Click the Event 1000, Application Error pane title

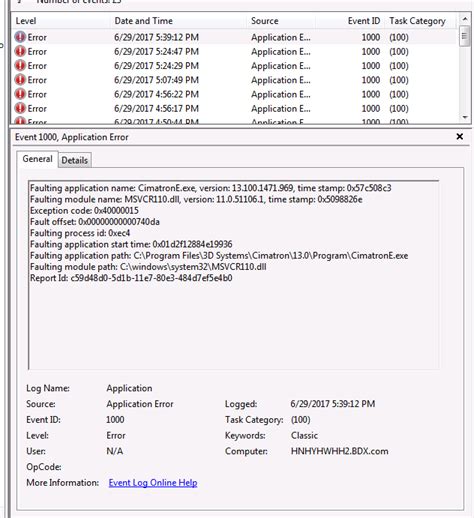72,137
